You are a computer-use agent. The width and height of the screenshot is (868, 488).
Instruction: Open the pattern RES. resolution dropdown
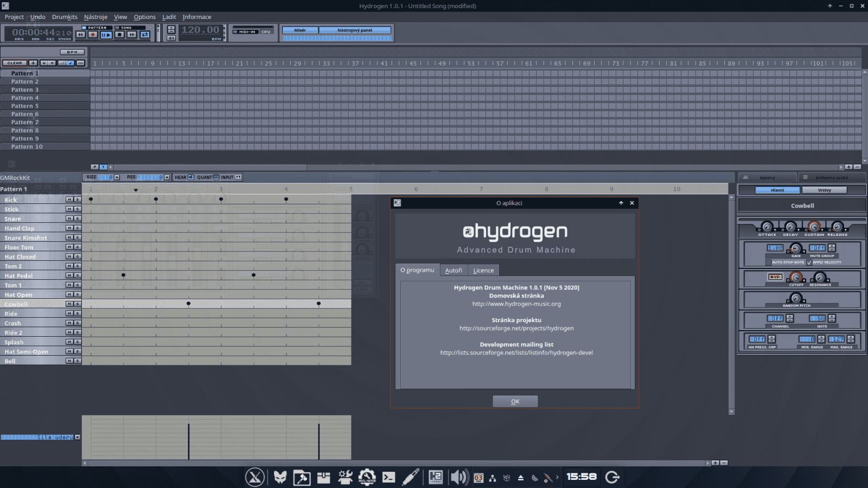[x=167, y=177]
